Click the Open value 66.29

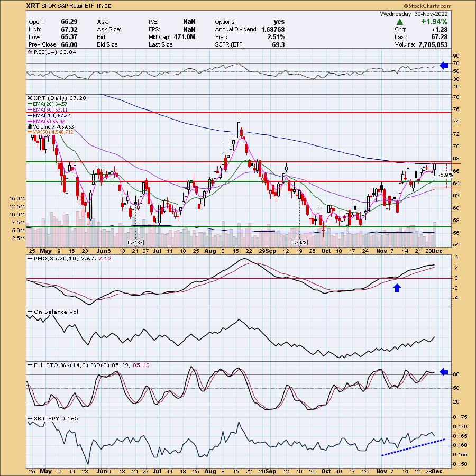[x=69, y=22]
